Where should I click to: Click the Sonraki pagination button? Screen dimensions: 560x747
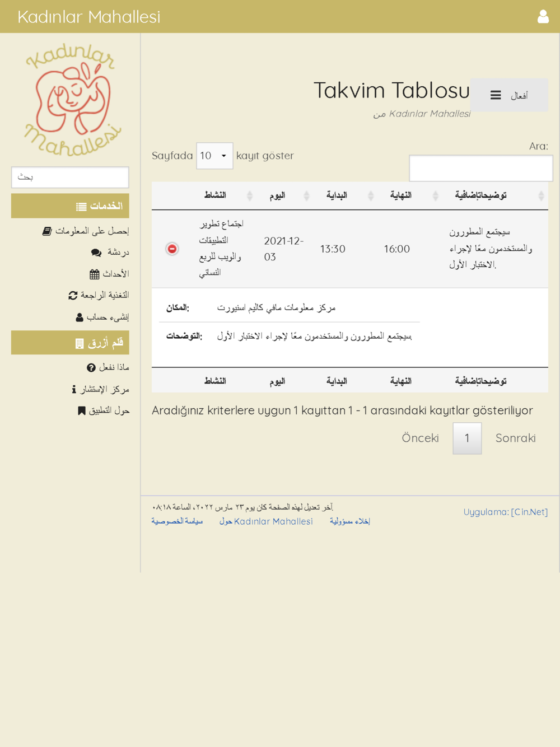(515, 438)
